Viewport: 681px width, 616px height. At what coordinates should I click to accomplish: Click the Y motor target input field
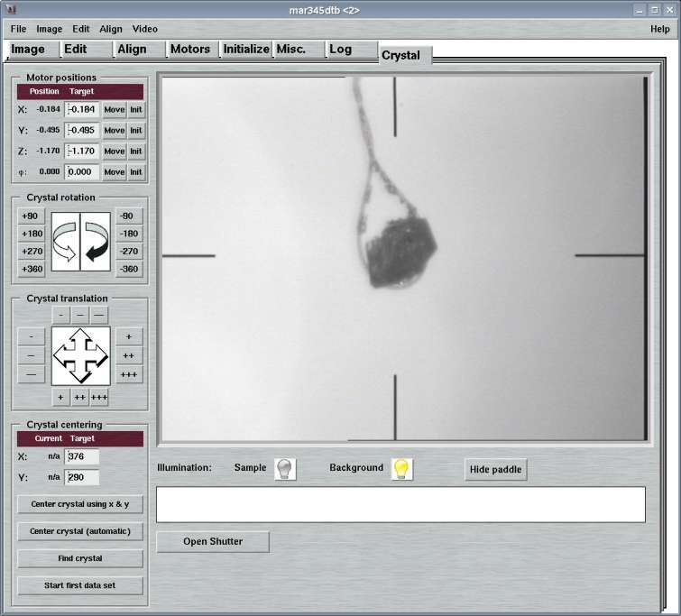pos(83,130)
